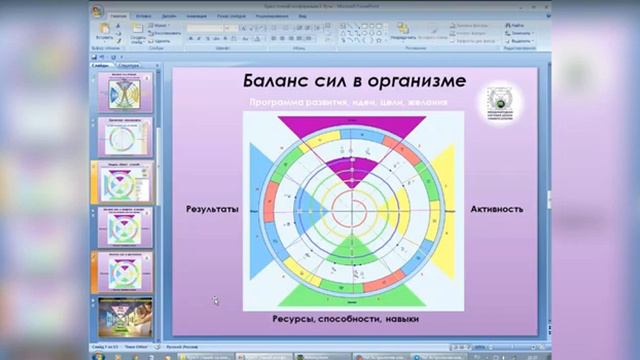Select the first slide thumbnail in pane
Image resolution: width=640 pixels, height=360 pixels.
point(125,92)
